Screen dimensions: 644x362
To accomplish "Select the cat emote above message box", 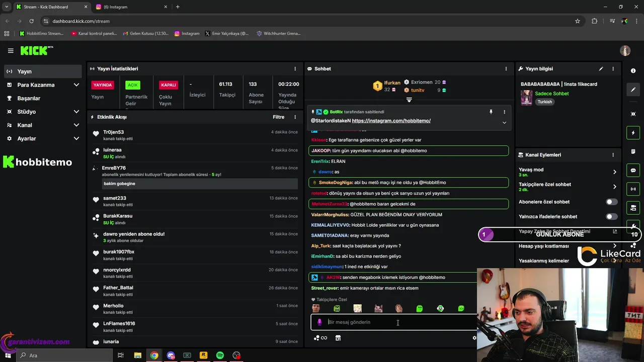I will point(378,308).
